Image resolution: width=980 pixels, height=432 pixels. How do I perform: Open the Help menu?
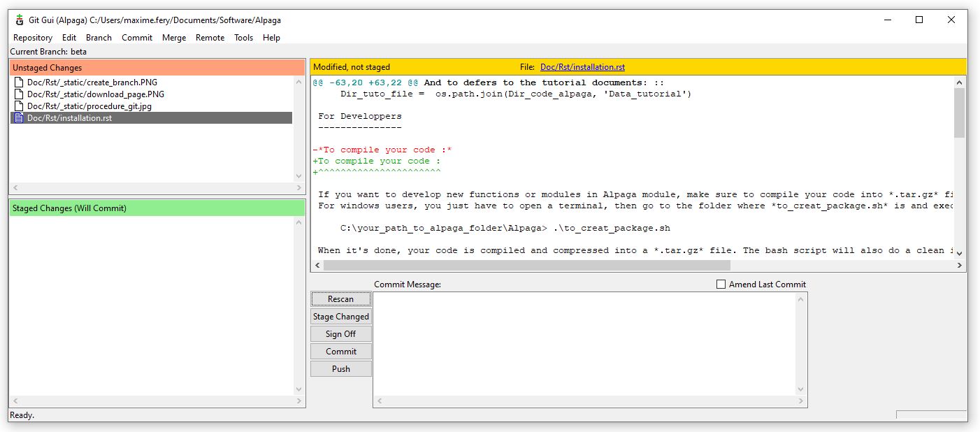(271, 38)
